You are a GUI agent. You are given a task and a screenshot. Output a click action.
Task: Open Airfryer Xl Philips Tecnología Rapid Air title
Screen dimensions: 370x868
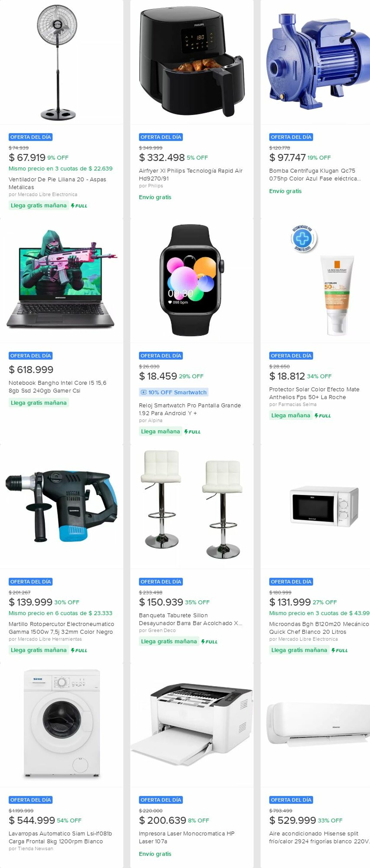(x=191, y=174)
